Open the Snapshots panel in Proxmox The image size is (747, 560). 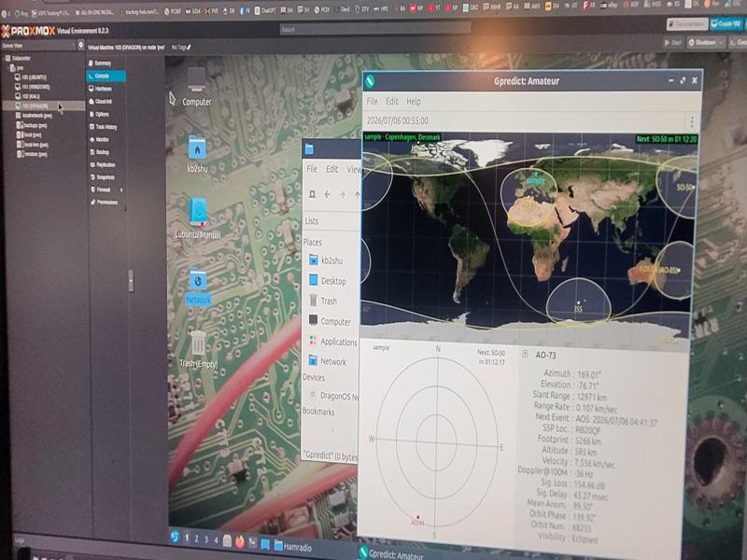point(103,176)
